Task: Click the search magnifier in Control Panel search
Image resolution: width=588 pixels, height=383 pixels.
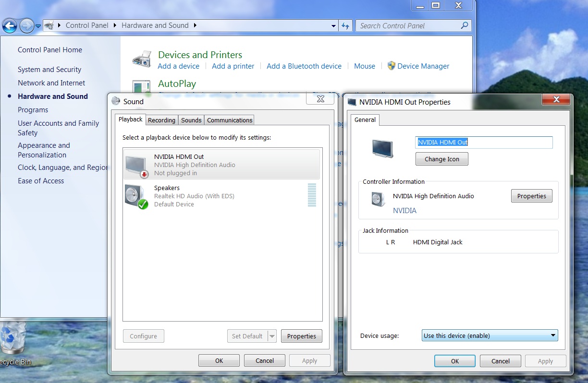Action: [x=464, y=25]
